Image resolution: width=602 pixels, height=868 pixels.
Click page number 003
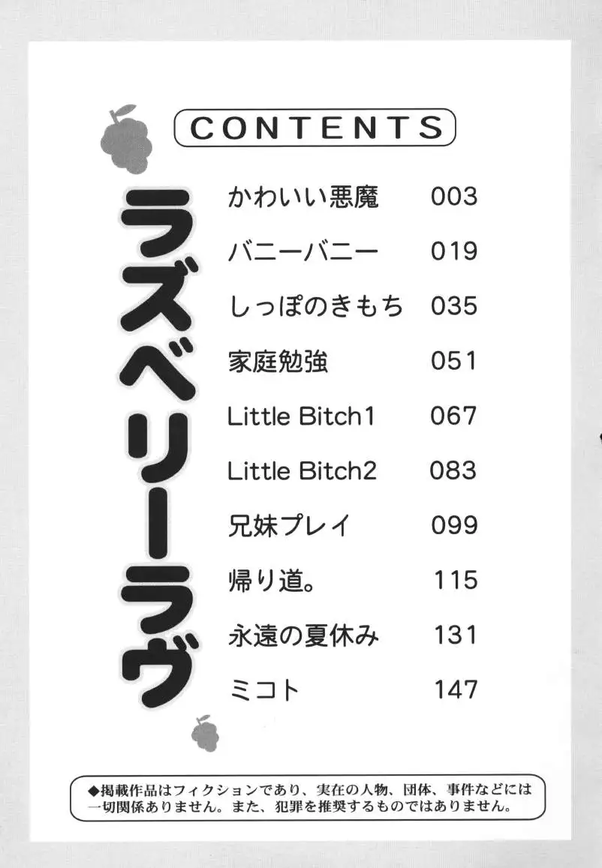click(454, 197)
